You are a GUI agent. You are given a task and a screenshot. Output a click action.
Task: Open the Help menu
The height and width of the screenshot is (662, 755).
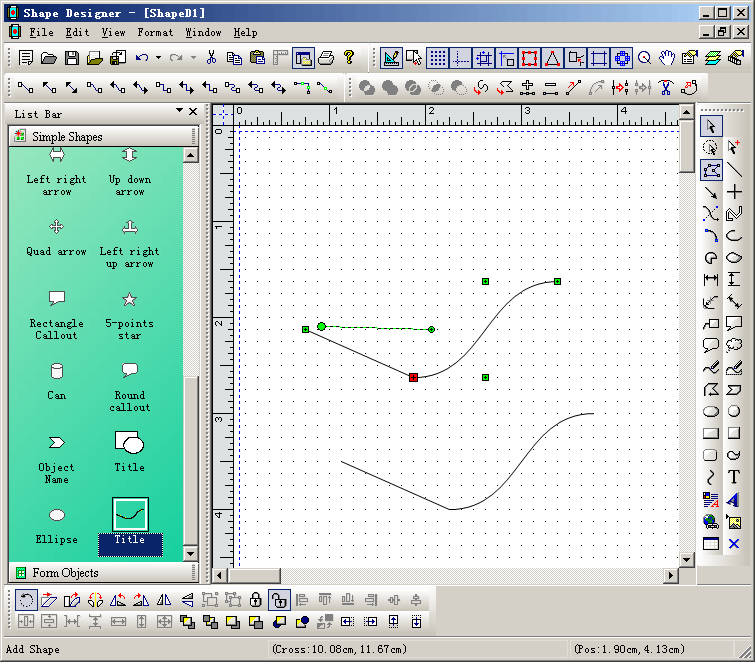(x=246, y=32)
